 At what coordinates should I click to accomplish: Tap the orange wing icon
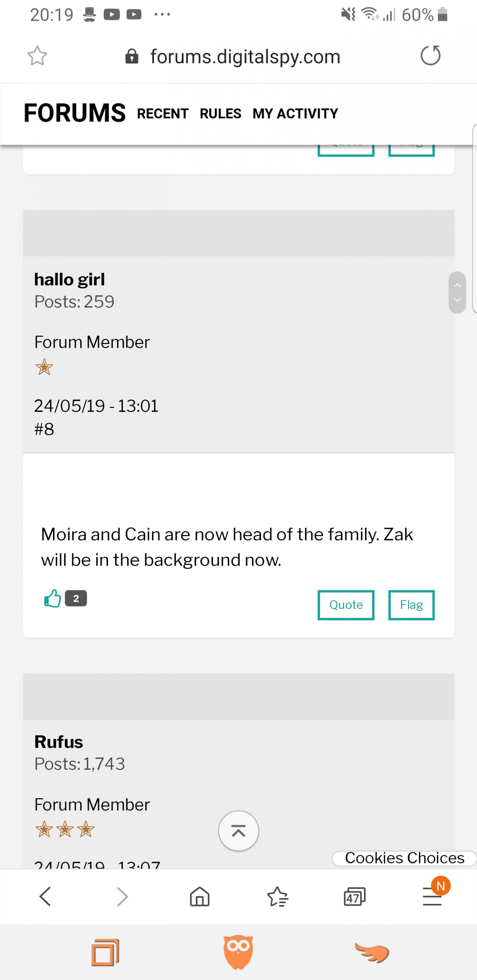coord(372,952)
